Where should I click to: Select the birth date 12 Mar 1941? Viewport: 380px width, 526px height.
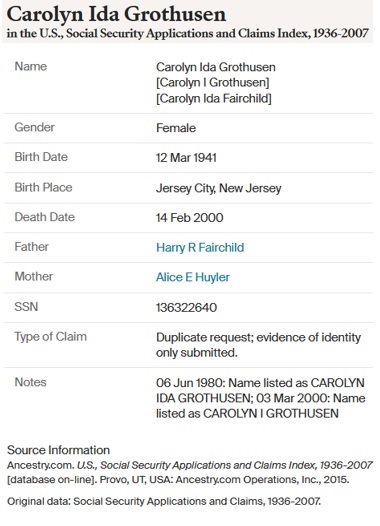pos(186,158)
